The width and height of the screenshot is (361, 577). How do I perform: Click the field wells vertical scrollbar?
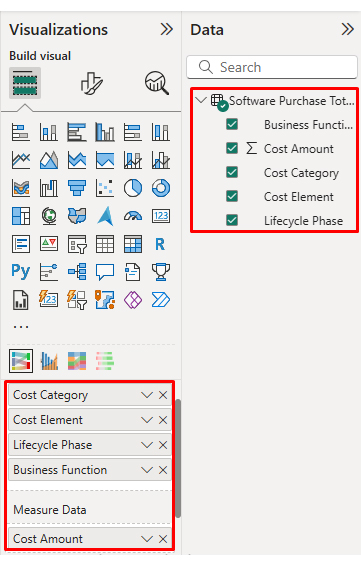pyautogui.click(x=178, y=459)
